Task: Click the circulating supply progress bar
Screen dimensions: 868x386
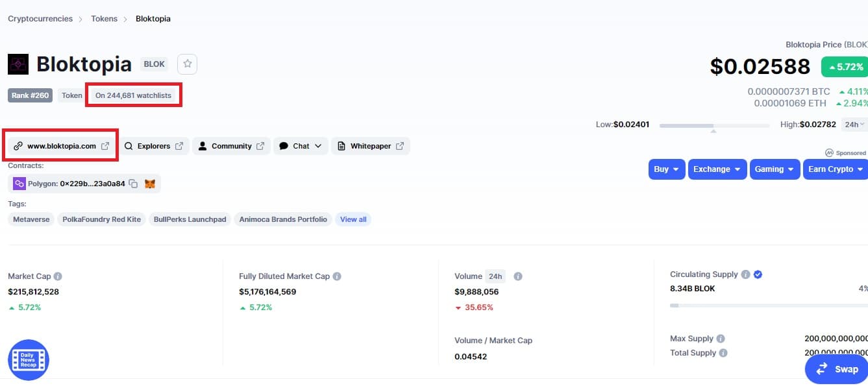Action: pos(769,305)
